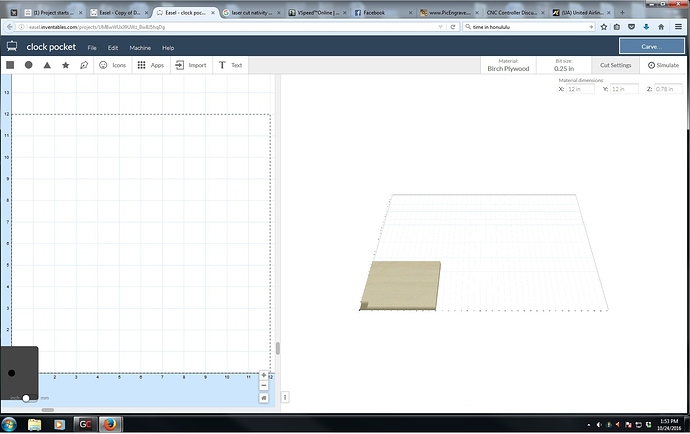Toggle the inch/mm unit switch
This screenshot has height=434, width=690.
[27, 398]
